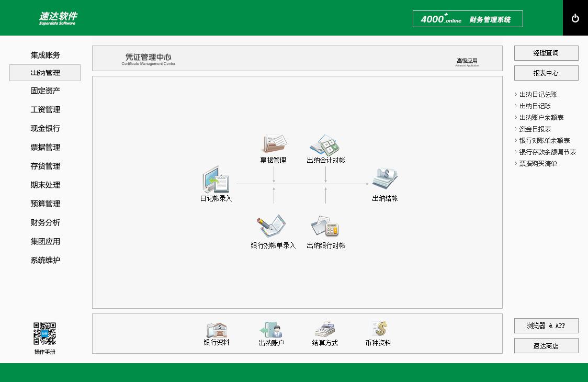The image size is (588, 382).
Task: Go to 工资管理 in the sidebar
Action: click(45, 110)
